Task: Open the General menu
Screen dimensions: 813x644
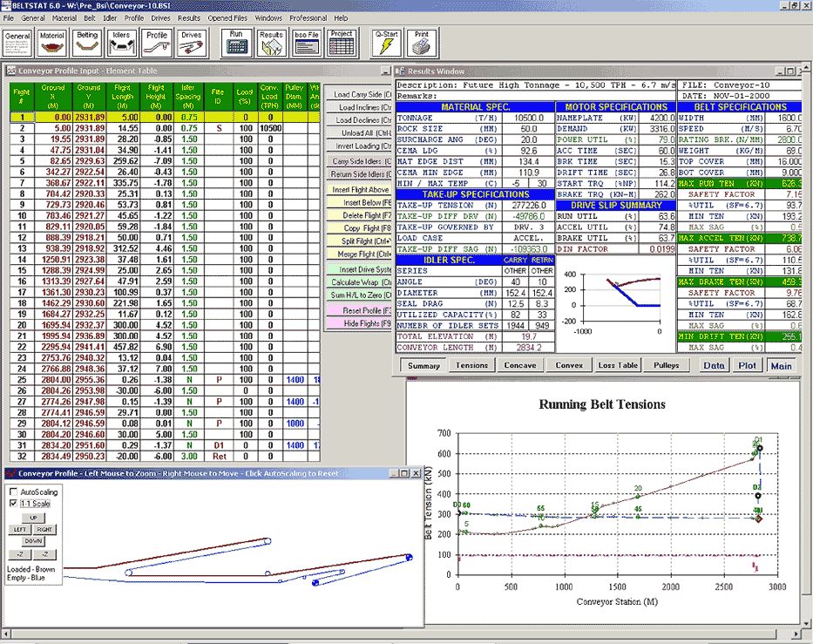Action: point(32,18)
